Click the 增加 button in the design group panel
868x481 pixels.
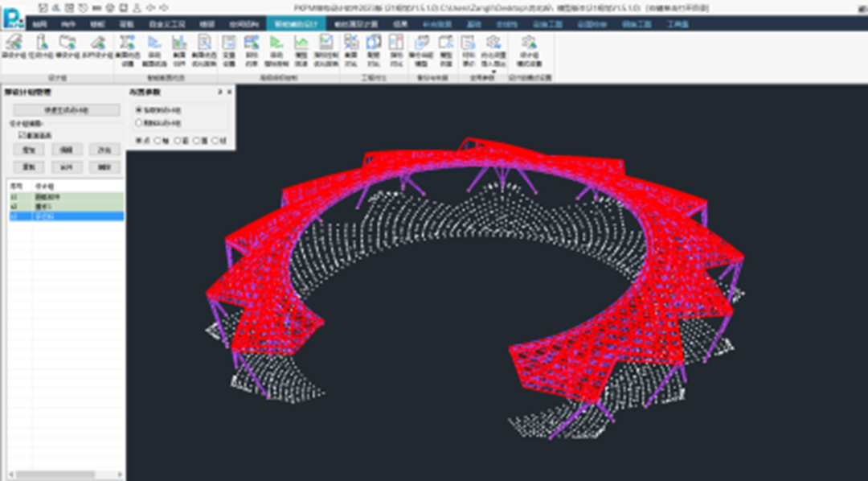point(29,150)
